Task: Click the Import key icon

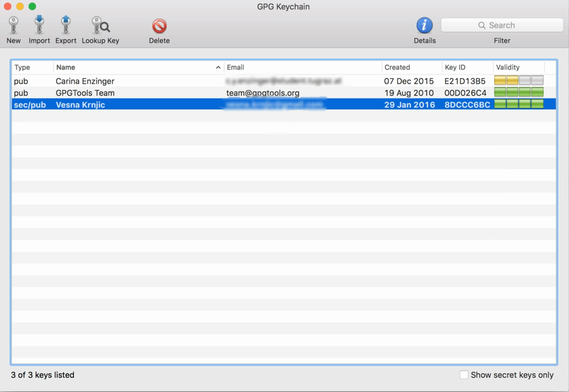Action: pos(39,26)
